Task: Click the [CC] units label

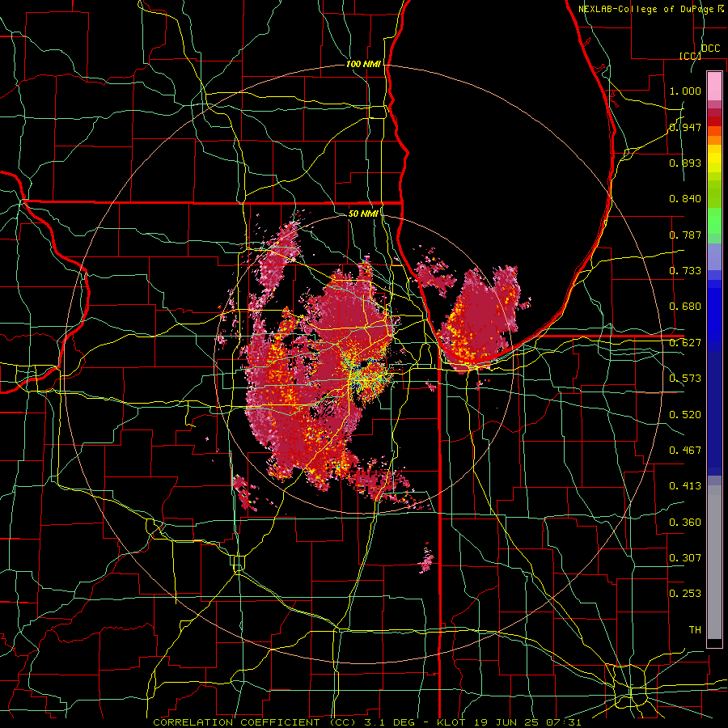Action: [x=690, y=56]
